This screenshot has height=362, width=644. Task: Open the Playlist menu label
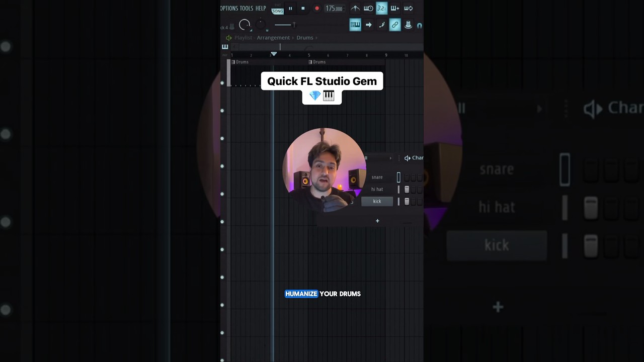pos(243,38)
